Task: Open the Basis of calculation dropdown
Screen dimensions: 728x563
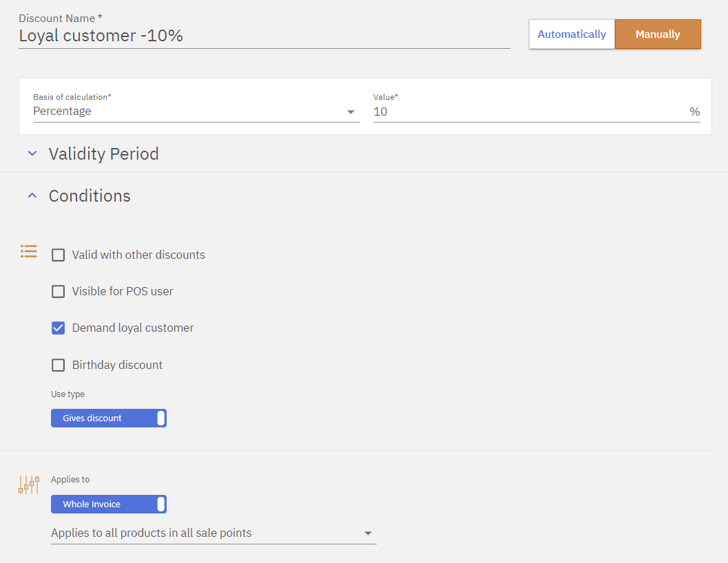Action: click(196, 111)
